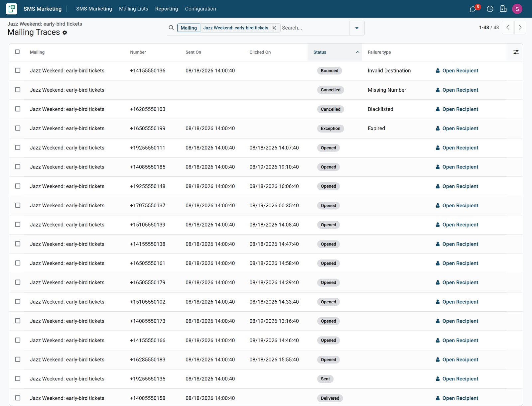Open the activities clock icon
This screenshot has height=406, width=532.
point(490,9)
